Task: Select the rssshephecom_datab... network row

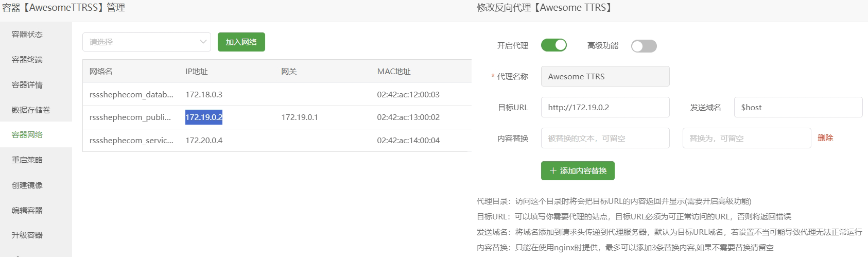Action: tap(131, 95)
